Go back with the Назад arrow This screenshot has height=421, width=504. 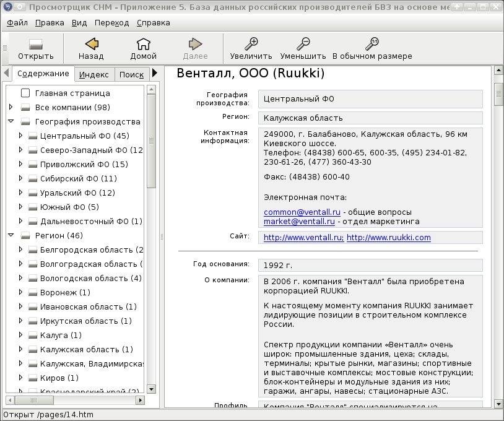(x=91, y=49)
